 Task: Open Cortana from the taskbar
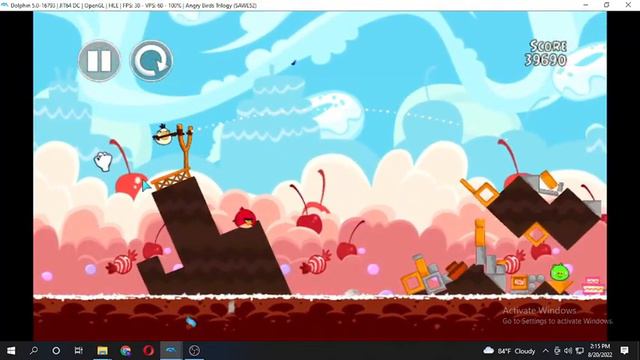[x=56, y=351]
